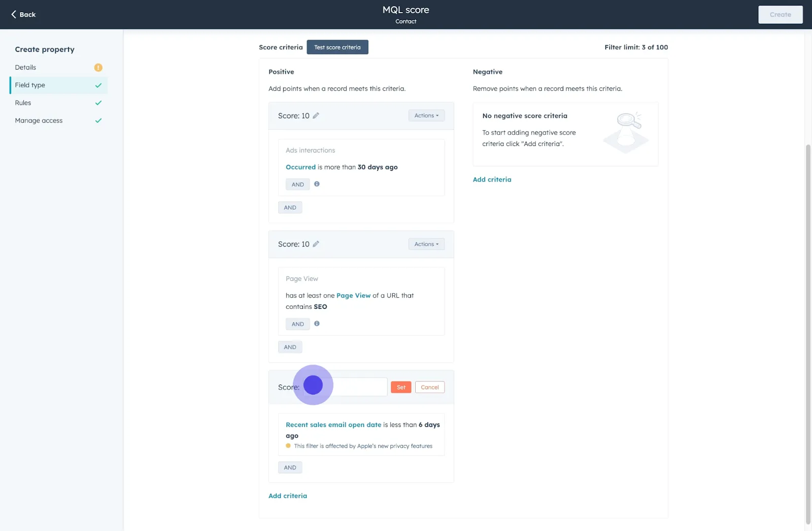Click Occurred filter link
812x531 pixels.
pyautogui.click(x=300, y=167)
